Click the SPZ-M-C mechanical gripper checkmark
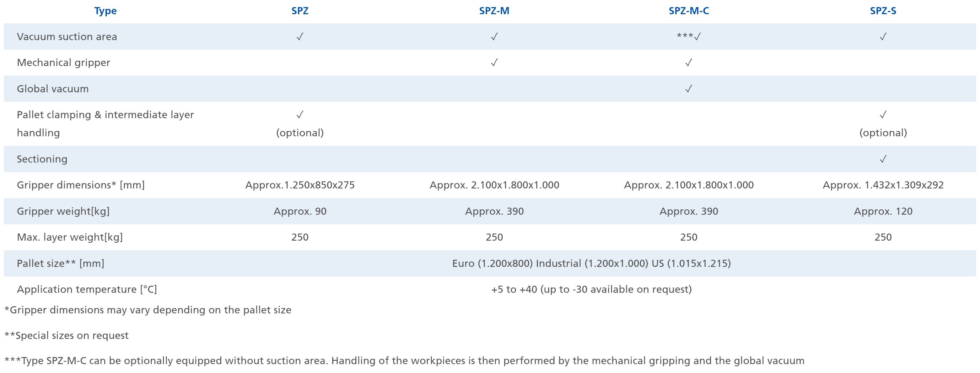 pyautogui.click(x=689, y=63)
